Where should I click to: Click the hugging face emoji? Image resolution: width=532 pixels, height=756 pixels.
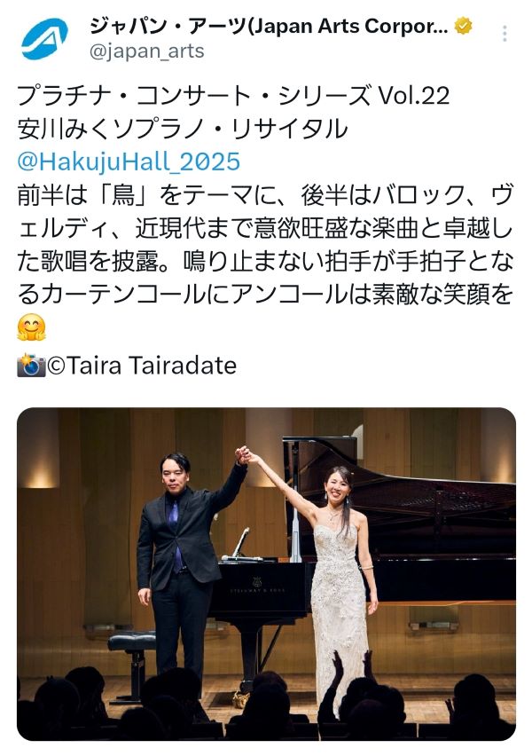pos(31,328)
